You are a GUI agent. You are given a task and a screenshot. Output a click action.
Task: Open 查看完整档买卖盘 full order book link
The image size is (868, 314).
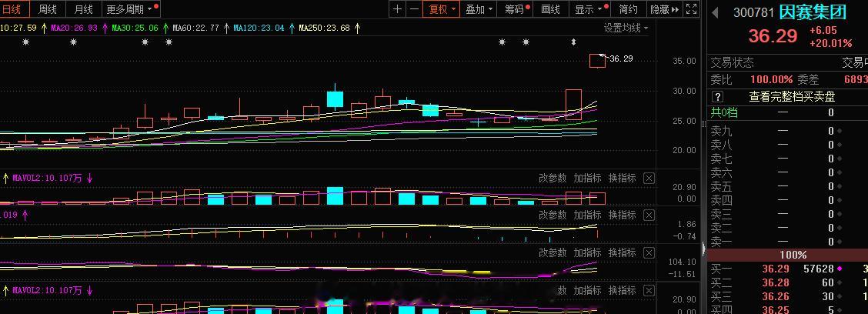point(792,97)
